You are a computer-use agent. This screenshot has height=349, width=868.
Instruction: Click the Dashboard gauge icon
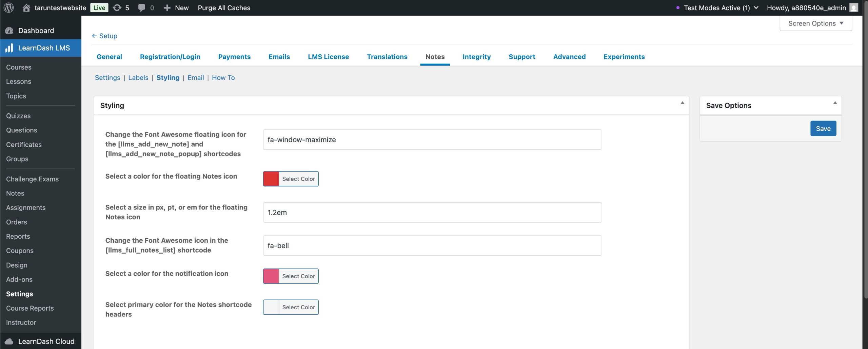[9, 31]
